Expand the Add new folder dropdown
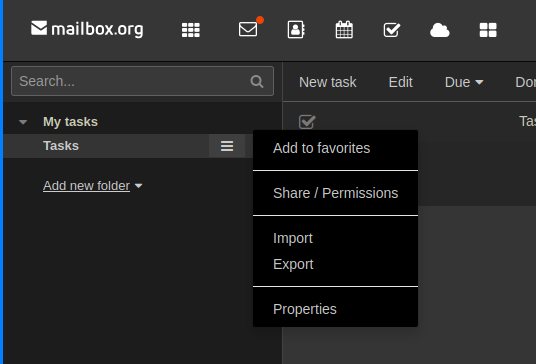 click(x=93, y=186)
